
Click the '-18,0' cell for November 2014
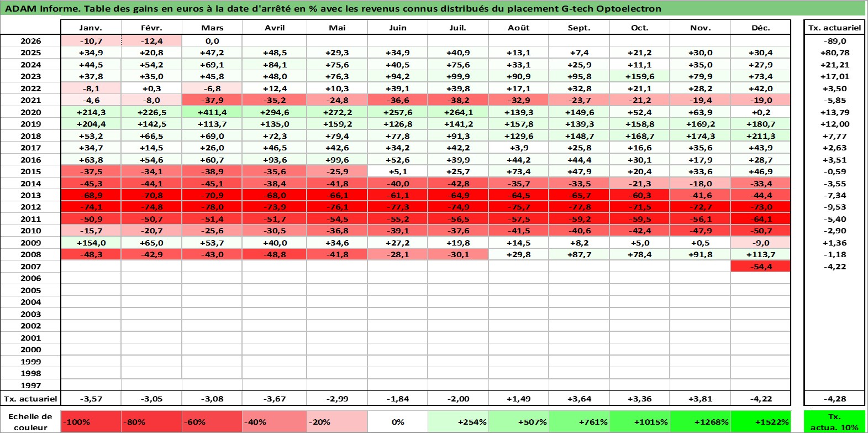[x=700, y=184]
